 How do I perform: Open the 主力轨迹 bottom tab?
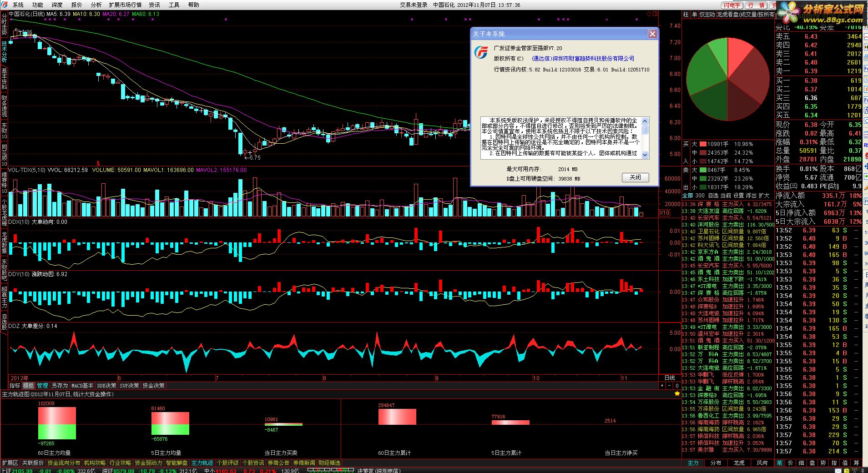click(202, 463)
